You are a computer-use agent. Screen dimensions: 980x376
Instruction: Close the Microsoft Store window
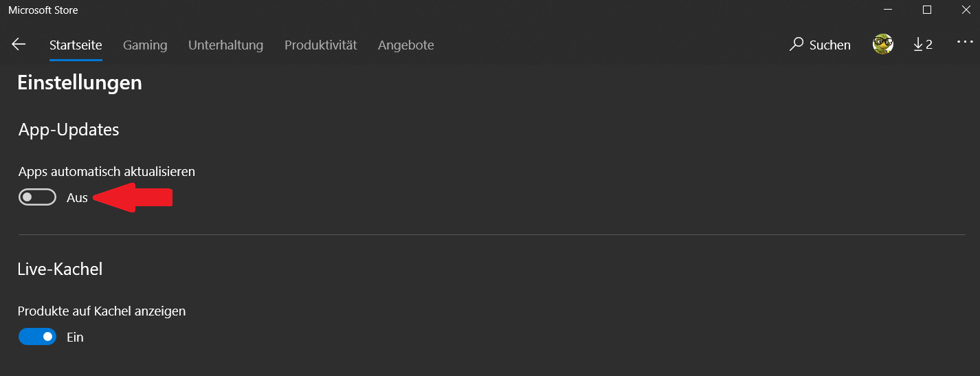964,10
